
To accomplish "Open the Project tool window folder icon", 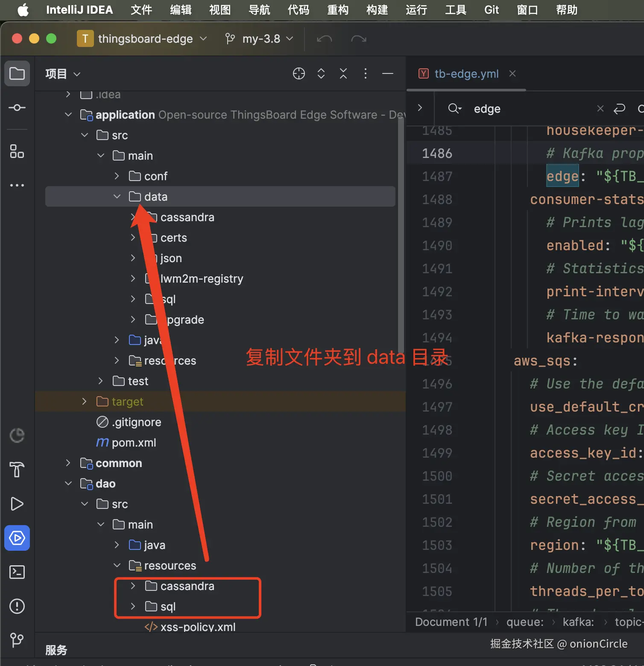I will tap(17, 73).
